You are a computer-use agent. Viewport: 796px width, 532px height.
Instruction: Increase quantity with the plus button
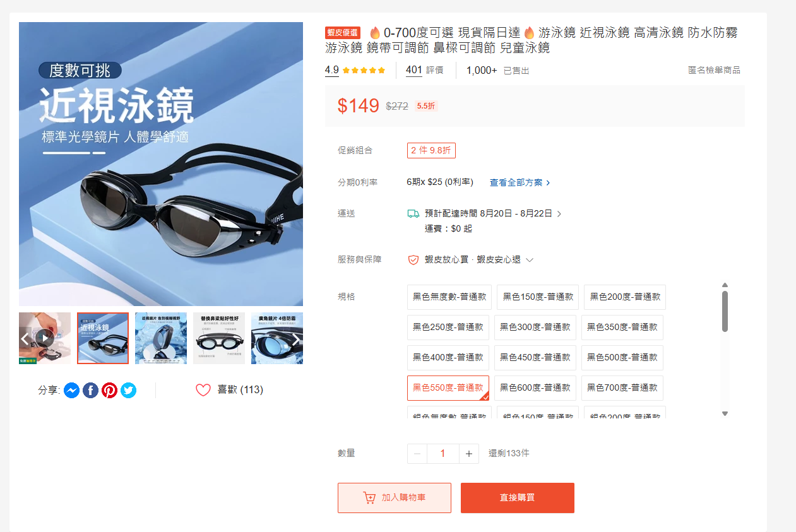[468, 454]
